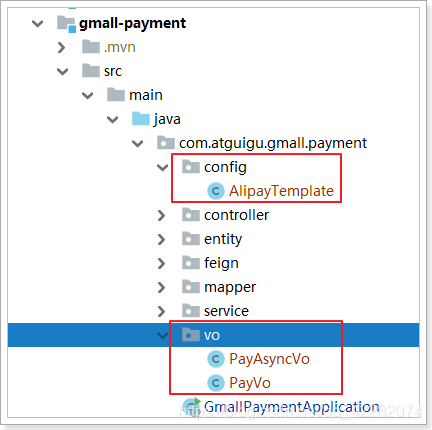
Task: Expand the mapper package arrow
Action: click(x=162, y=288)
